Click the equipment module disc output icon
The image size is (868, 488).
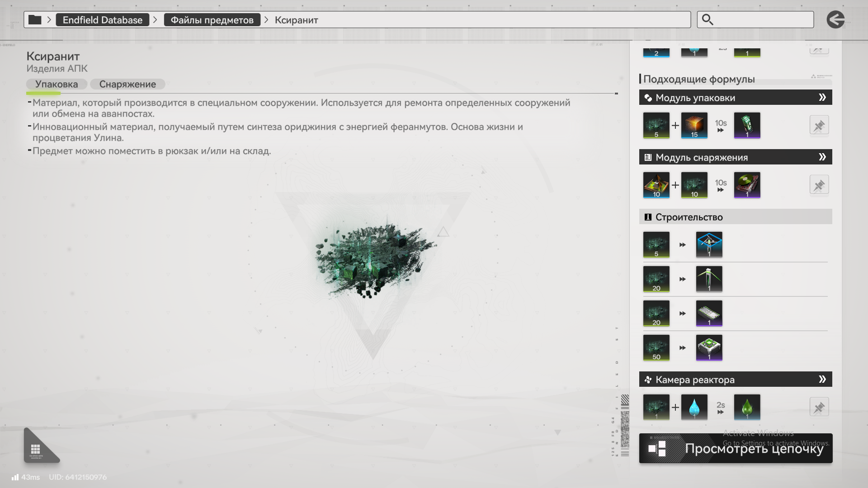pos(747,185)
